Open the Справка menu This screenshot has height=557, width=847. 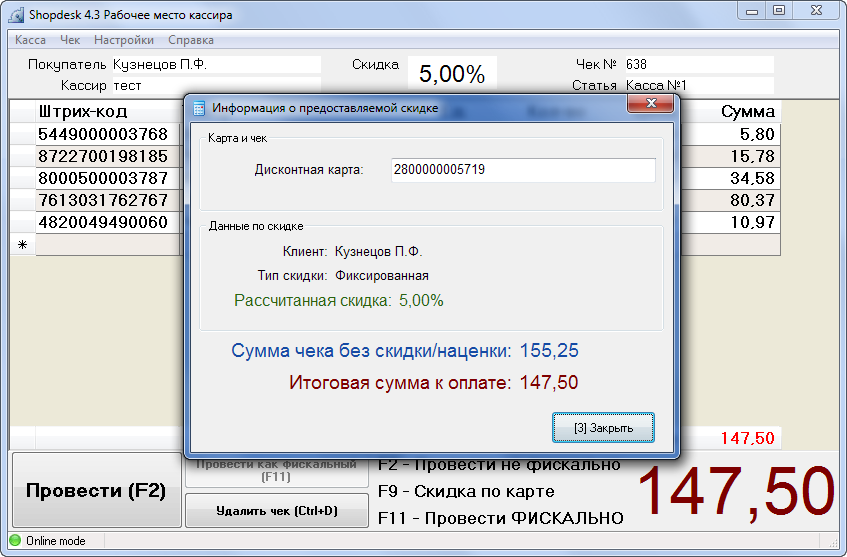pos(191,40)
